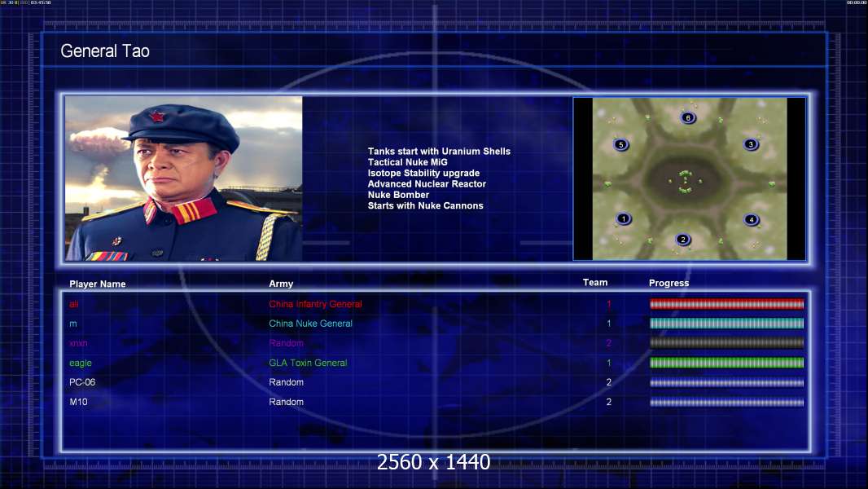The height and width of the screenshot is (489, 868).
Task: Click General Tao's portrait image
Action: (184, 178)
